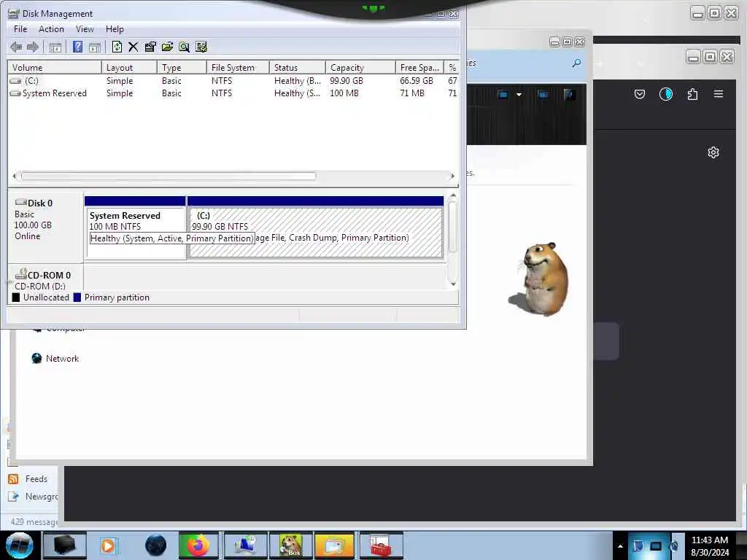Open the media player taskbar icon
This screenshot has width=747, height=560.
click(x=109, y=545)
